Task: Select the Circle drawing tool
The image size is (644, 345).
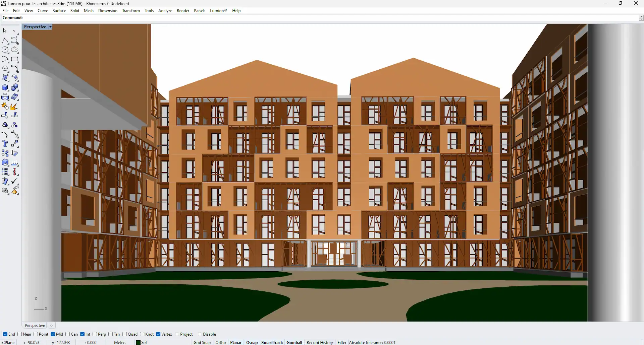Action: (x=5, y=50)
